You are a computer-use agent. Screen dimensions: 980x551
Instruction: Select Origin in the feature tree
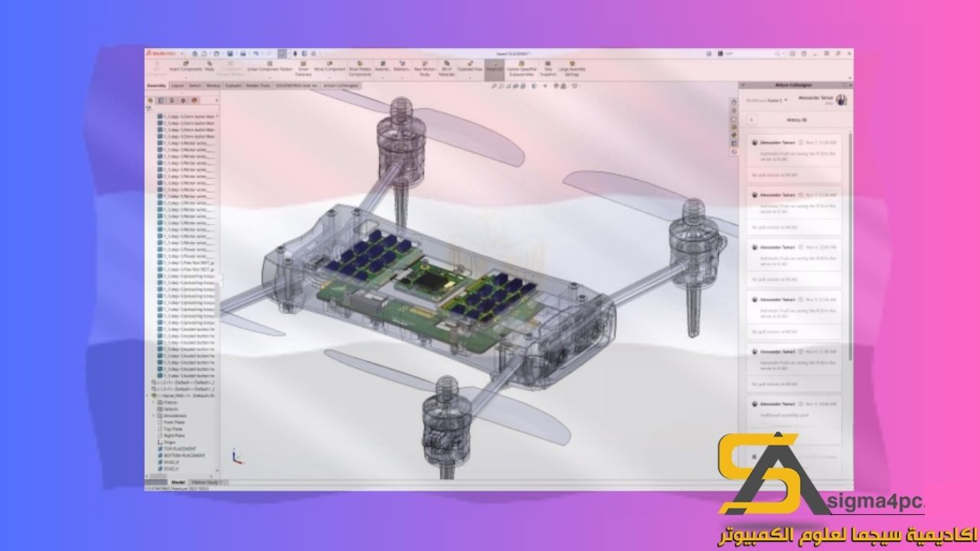(x=166, y=442)
